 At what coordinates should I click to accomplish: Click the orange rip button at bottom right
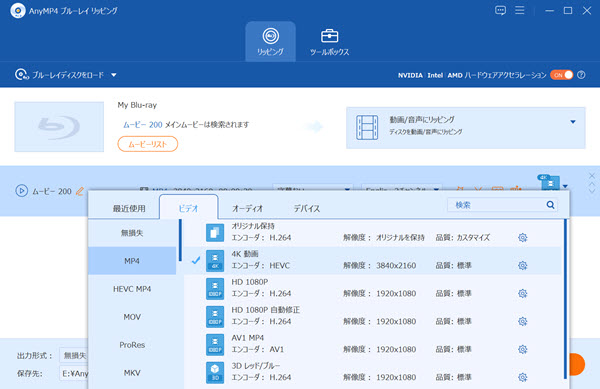577,365
